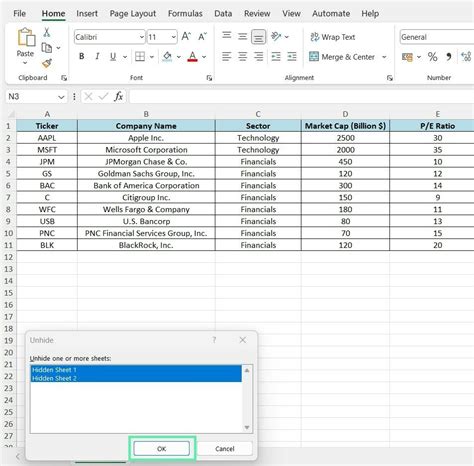Enable Wrap Text

(333, 37)
